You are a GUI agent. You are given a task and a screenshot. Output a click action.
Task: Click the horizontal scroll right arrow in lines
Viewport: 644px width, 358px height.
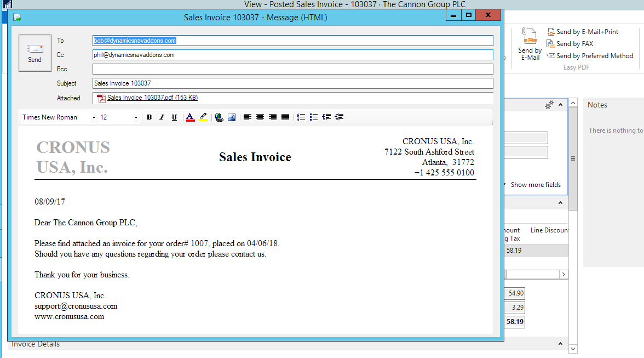pyautogui.click(x=563, y=275)
